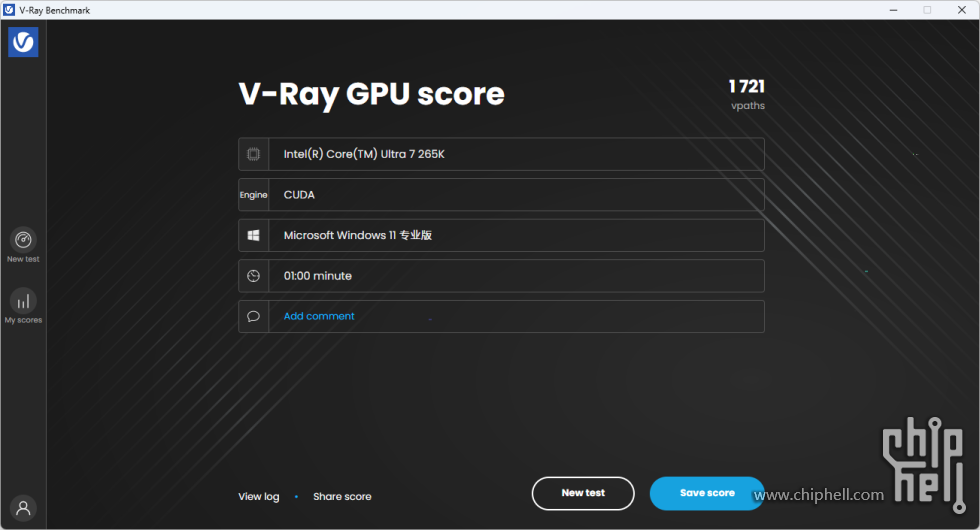Click the V-Ray GPU score heading
Viewport: 980px width, 530px height.
pyautogui.click(x=371, y=94)
